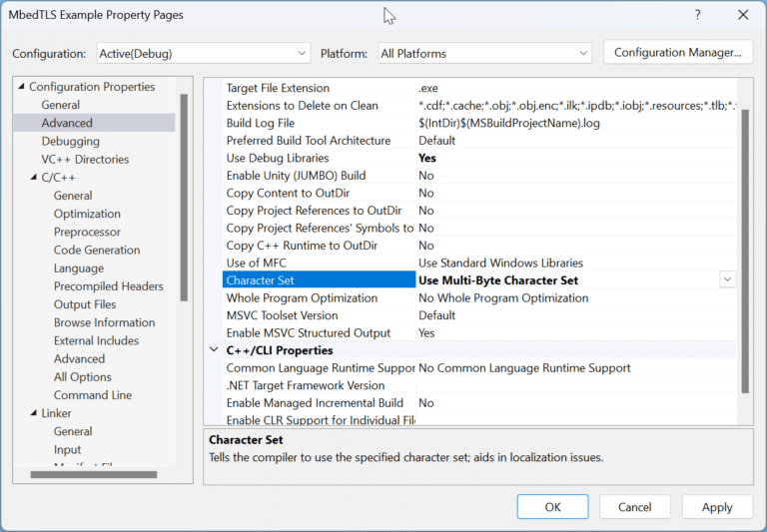Select General under Configuration Properties
The image size is (767, 532).
tap(61, 105)
